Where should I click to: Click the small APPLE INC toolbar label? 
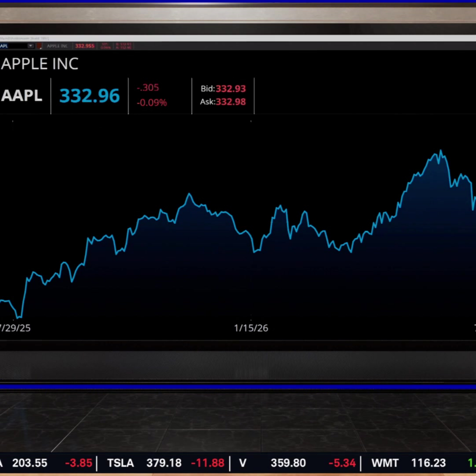click(x=57, y=46)
